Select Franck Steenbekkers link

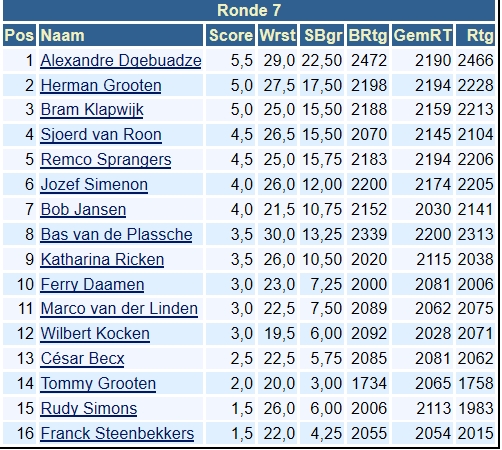click(x=117, y=434)
